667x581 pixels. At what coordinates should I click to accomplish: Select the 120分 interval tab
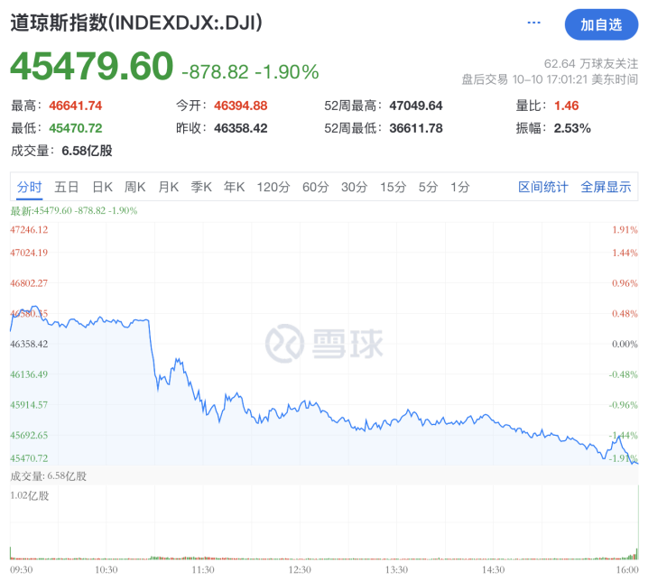[272, 187]
